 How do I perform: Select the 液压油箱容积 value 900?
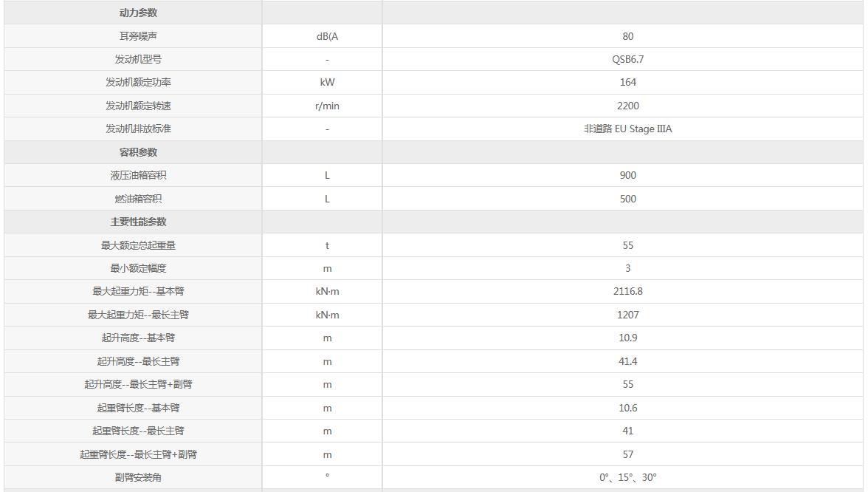click(x=627, y=175)
